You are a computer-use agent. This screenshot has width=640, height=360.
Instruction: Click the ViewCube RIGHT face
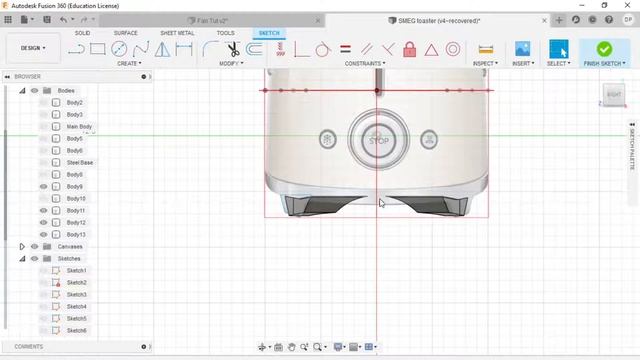pyautogui.click(x=614, y=94)
